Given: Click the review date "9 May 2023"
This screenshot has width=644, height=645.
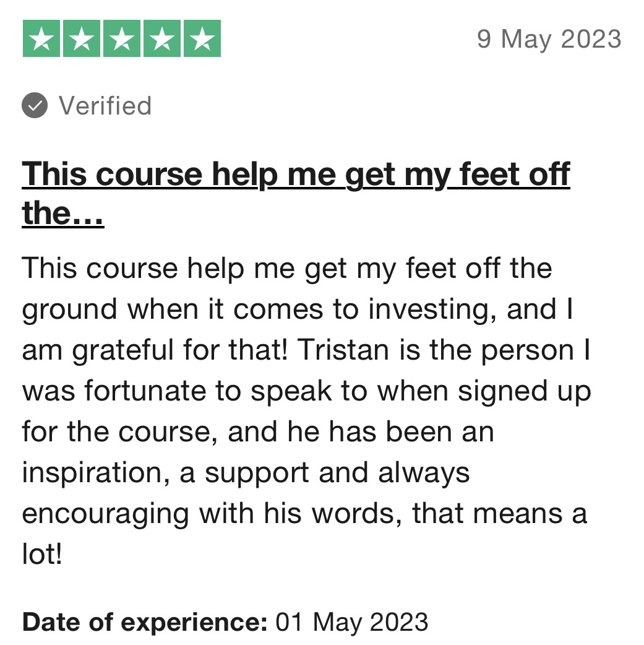Looking at the screenshot, I should coord(549,40).
